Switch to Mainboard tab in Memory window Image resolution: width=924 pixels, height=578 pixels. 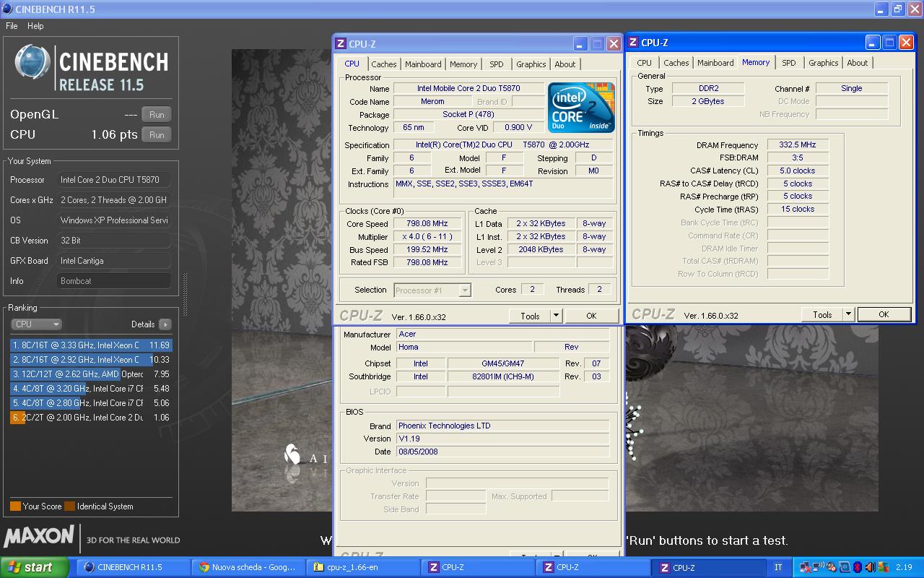click(715, 63)
